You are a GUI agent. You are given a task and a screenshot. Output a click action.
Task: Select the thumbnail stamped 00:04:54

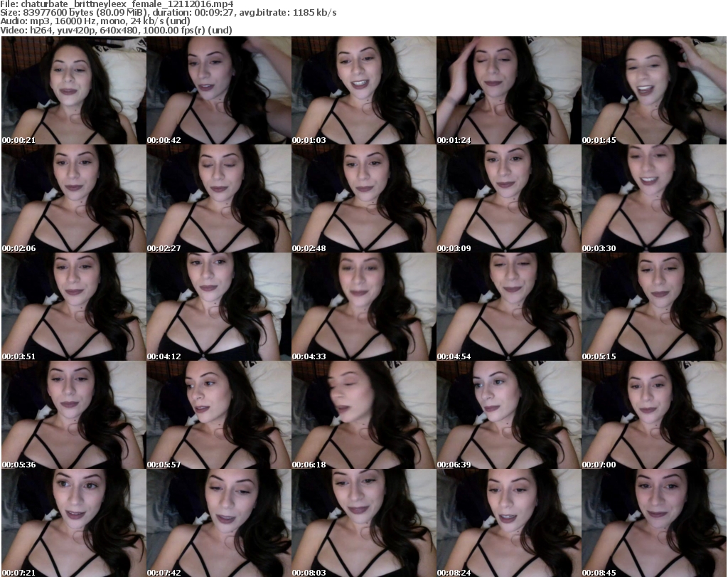point(509,307)
